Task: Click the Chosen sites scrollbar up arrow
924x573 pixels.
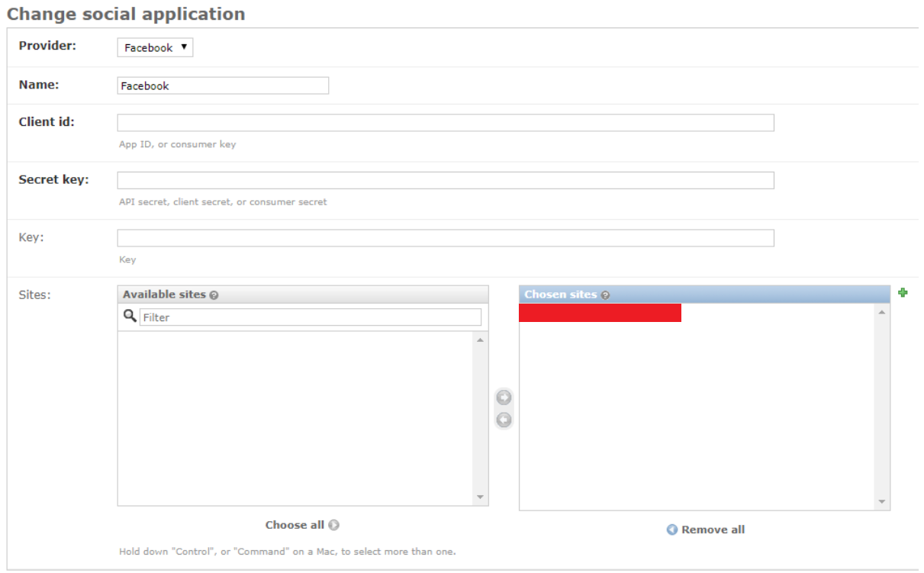Action: point(883,312)
